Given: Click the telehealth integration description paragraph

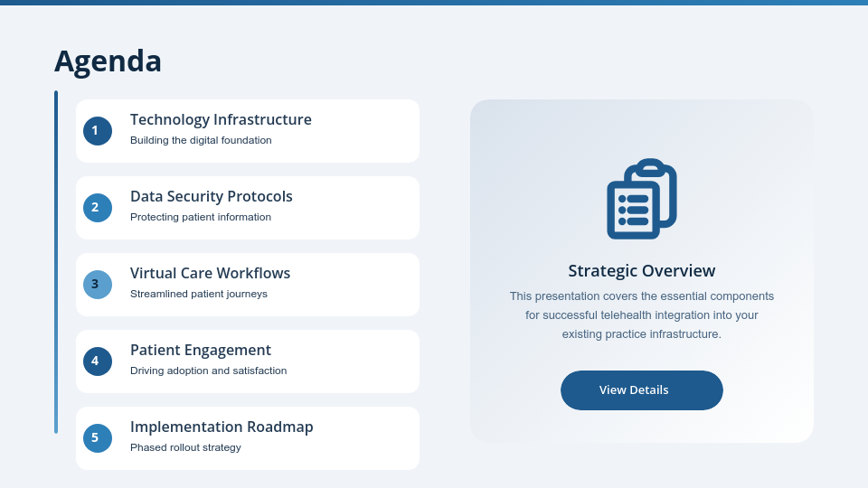Looking at the screenshot, I should point(641,314).
